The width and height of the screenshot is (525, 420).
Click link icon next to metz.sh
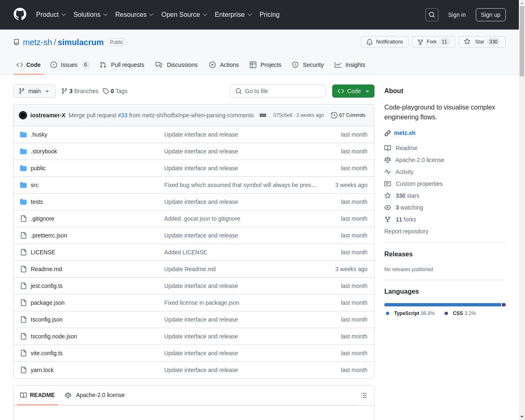click(388, 133)
